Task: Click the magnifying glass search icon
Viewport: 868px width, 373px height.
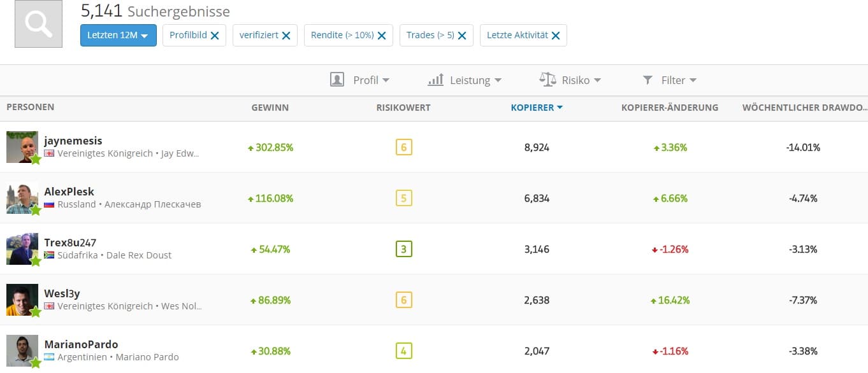Action: pyautogui.click(x=38, y=24)
